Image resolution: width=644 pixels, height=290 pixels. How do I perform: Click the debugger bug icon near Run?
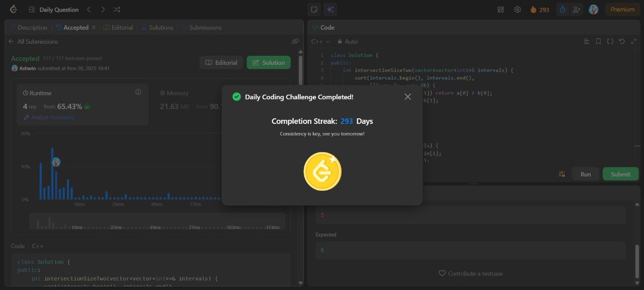pos(562,174)
